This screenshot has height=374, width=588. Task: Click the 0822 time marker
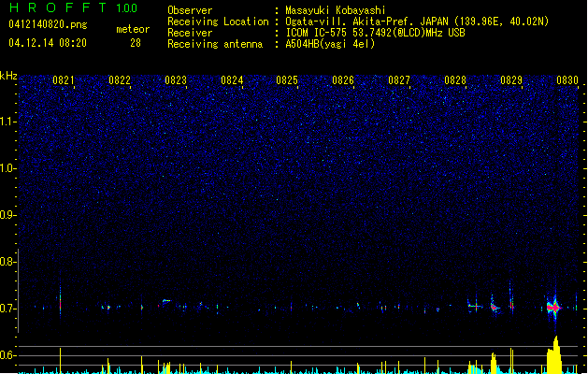[120, 80]
